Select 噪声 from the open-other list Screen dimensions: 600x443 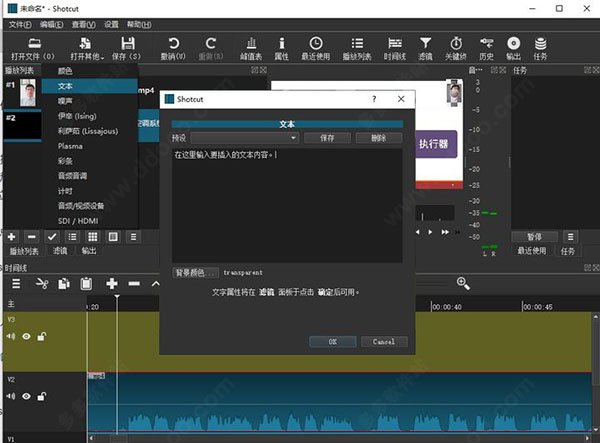point(65,101)
